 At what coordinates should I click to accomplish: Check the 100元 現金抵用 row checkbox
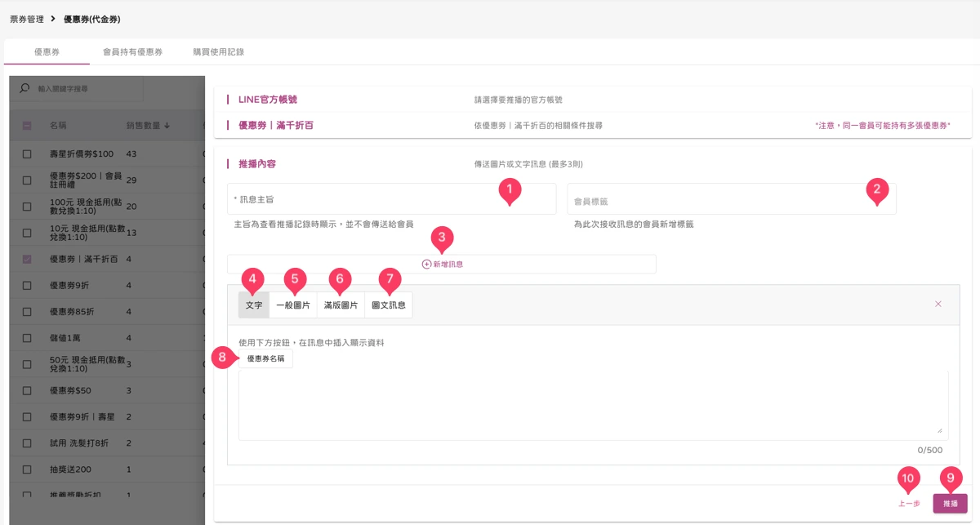27,206
